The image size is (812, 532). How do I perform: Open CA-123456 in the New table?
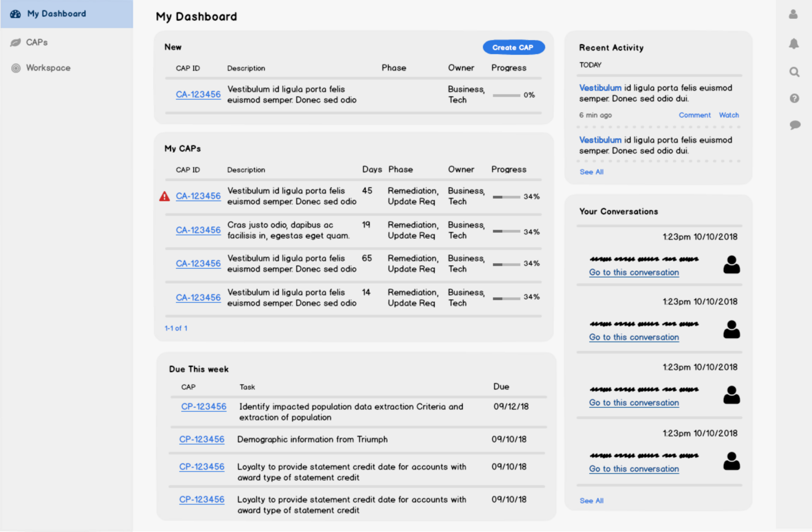(x=198, y=94)
